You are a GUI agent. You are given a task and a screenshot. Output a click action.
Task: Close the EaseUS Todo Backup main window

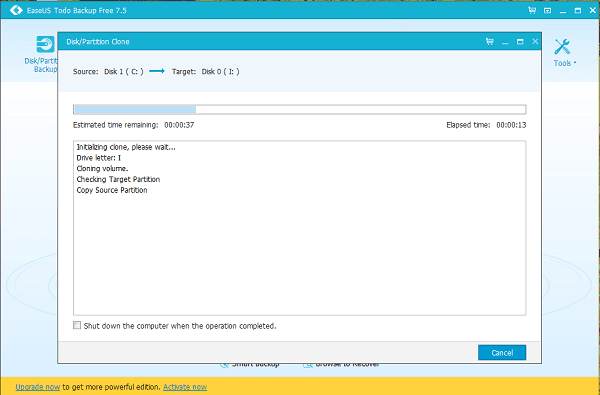(x=592, y=11)
